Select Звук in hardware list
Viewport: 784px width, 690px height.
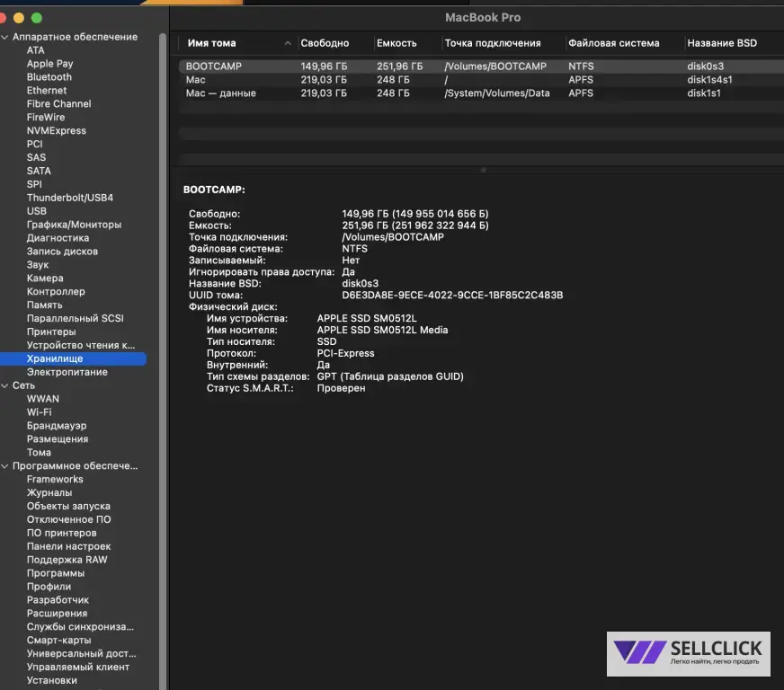[x=38, y=265]
